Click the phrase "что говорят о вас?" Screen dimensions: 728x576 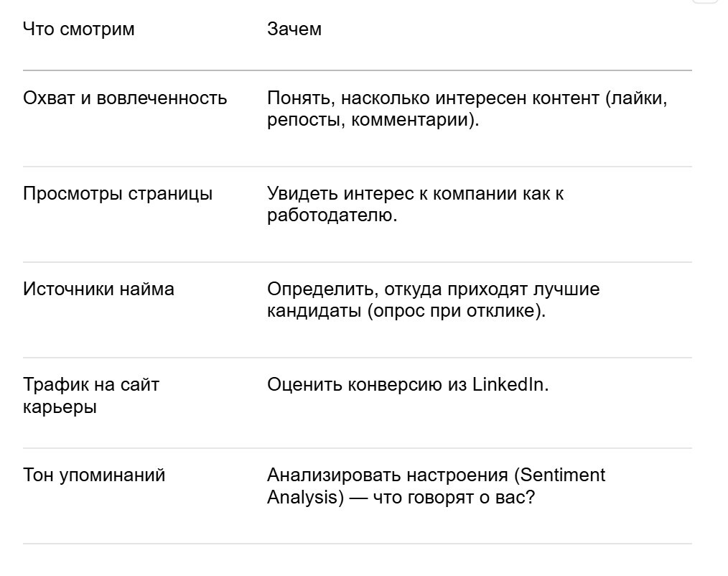click(x=454, y=498)
